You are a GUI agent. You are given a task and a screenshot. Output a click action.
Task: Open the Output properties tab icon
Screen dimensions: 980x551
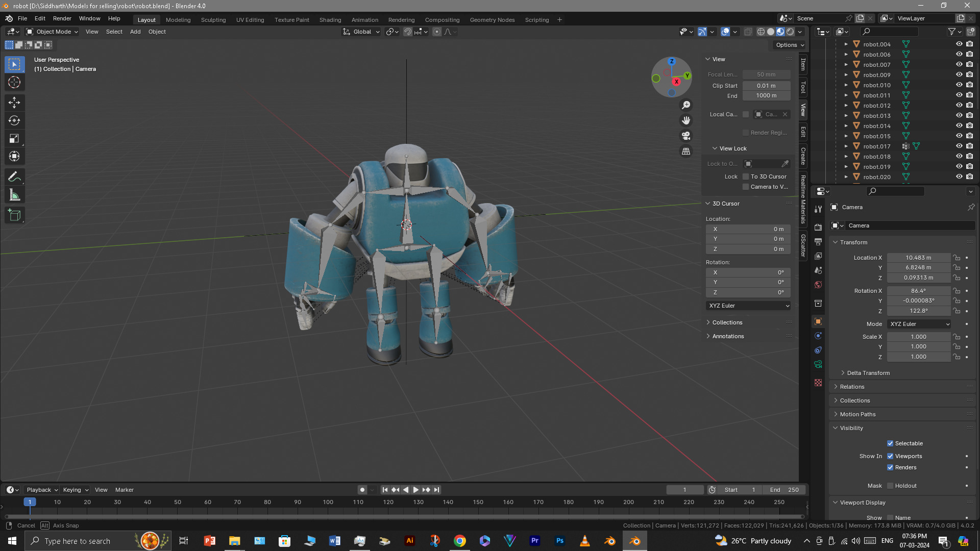[x=818, y=241]
